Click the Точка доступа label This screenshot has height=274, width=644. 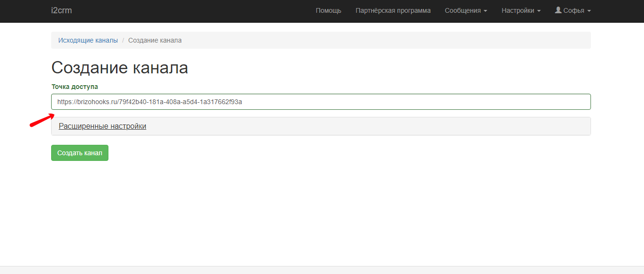(75, 87)
